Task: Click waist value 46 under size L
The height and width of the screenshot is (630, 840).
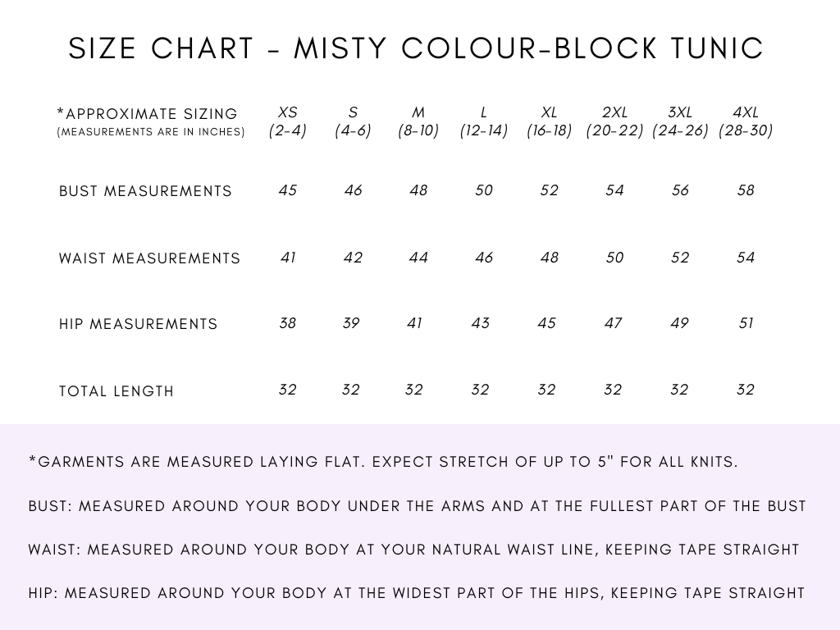Action: point(484,258)
